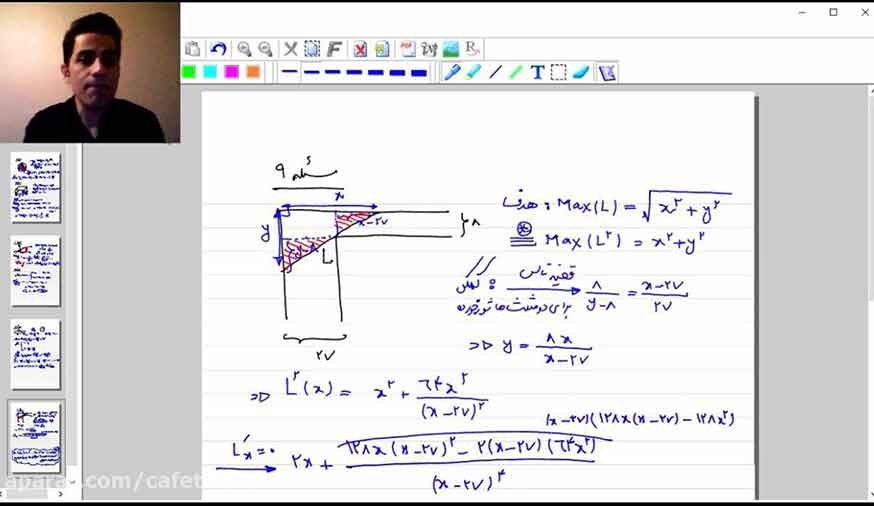The width and height of the screenshot is (874, 506).
Task: Select the cyan highlighter tool
Action: [473, 72]
